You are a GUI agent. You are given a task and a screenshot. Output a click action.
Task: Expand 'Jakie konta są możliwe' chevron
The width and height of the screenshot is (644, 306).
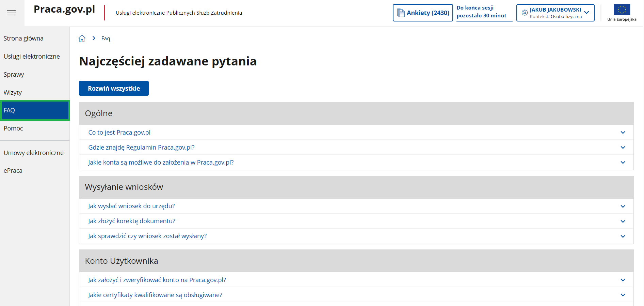point(623,163)
